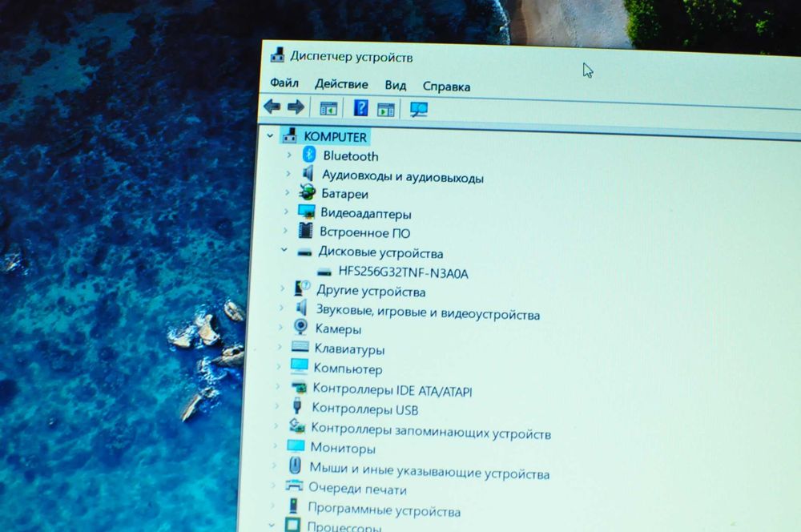
Task: Expand the Встроенное ПО category
Action: [285, 231]
